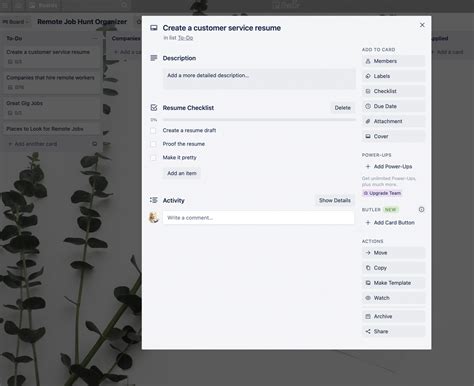
Task: Click Add Card Button under Butler
Action: (393, 223)
